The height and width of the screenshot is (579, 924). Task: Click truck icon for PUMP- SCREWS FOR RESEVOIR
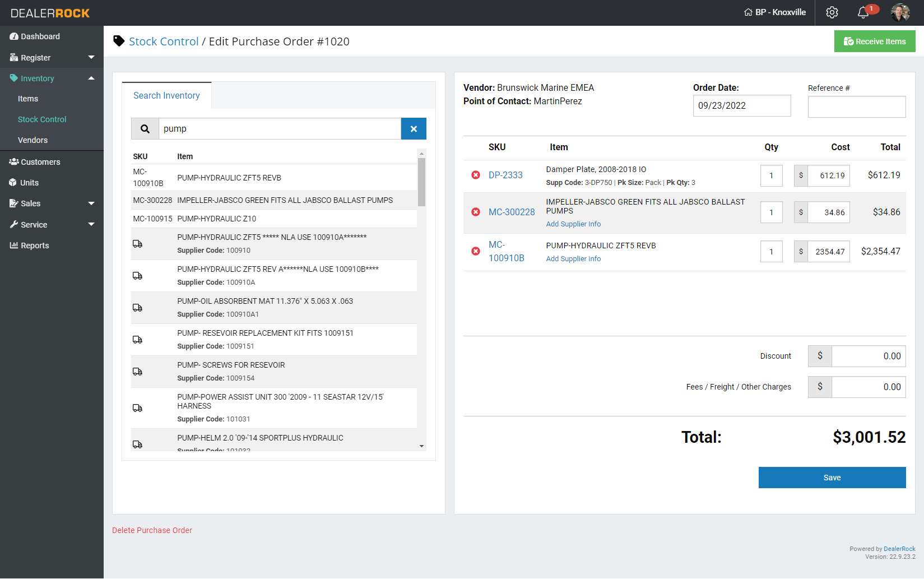(x=137, y=372)
